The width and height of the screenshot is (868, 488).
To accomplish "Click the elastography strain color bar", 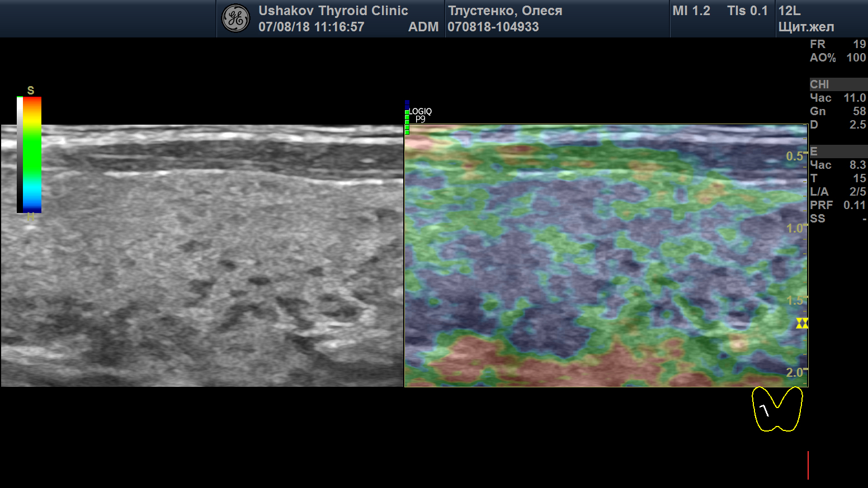I will [x=32, y=155].
